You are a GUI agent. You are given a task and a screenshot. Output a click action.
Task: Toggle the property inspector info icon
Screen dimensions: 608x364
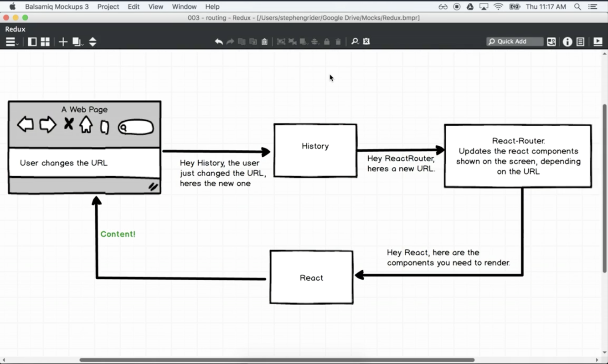click(567, 41)
